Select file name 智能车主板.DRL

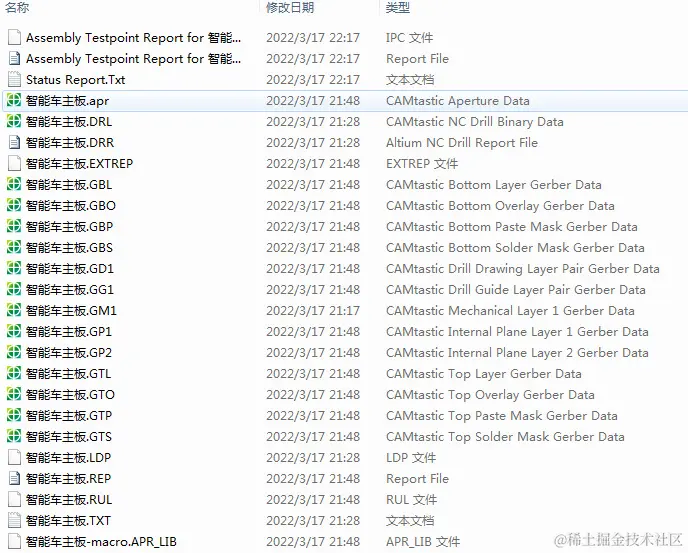point(69,122)
